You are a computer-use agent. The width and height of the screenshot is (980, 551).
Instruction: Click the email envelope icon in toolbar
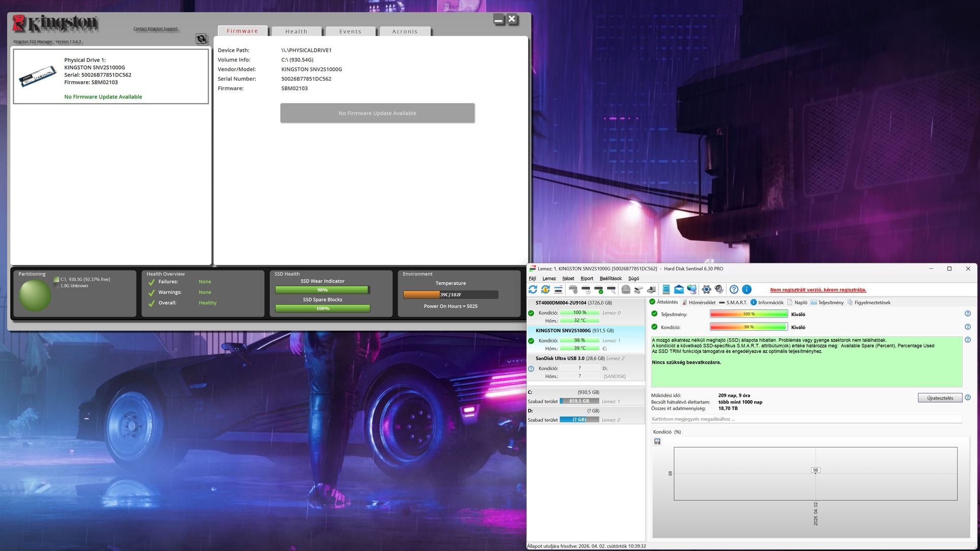click(x=679, y=289)
